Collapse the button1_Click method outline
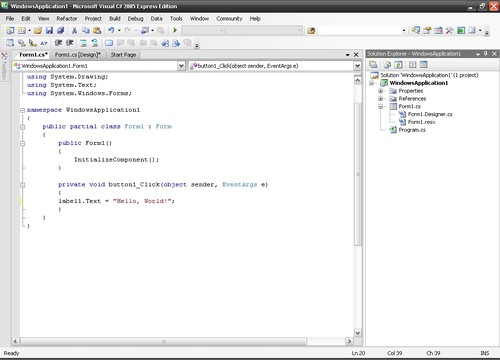Viewport: 500px width, 360px height. click(x=22, y=185)
